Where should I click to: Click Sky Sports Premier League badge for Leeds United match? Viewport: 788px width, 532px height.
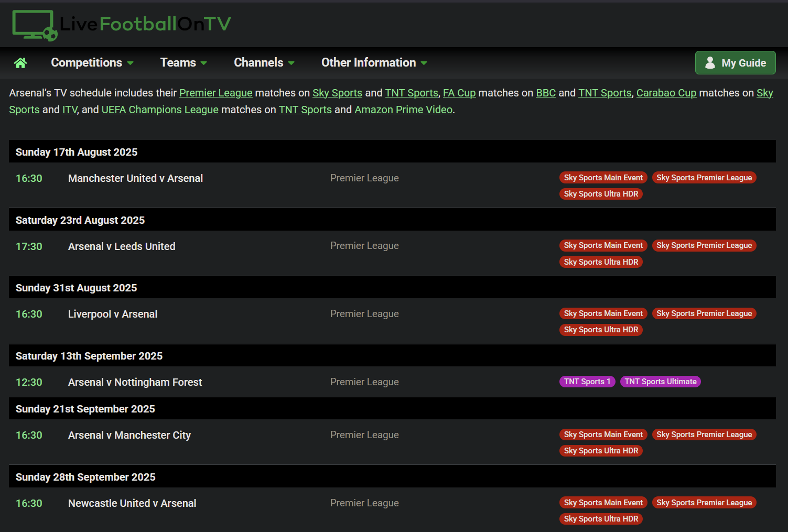click(704, 245)
